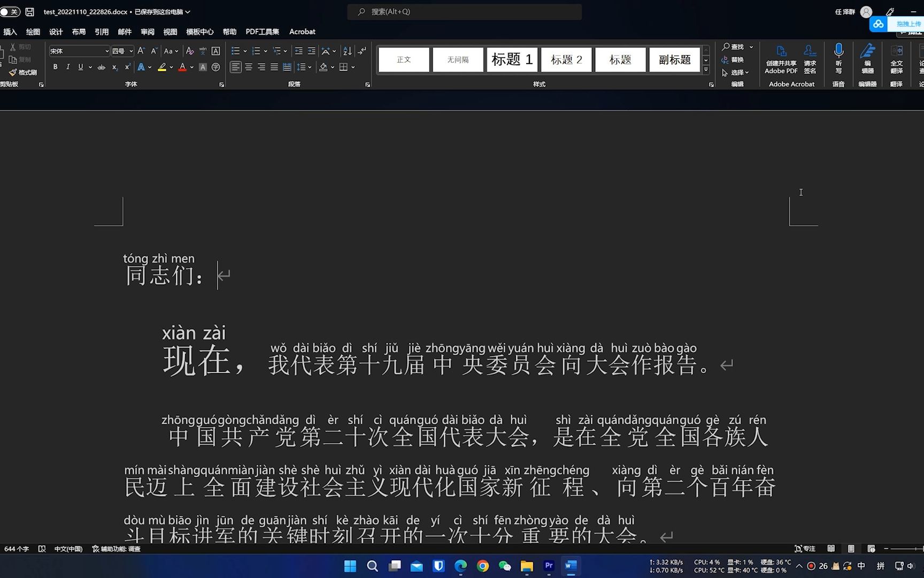The height and width of the screenshot is (578, 924).
Task: Toggle italic formatting
Action: point(68,66)
